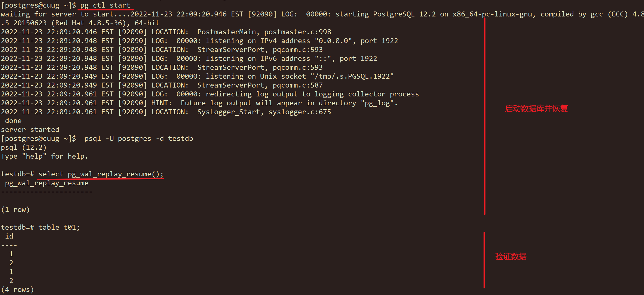This screenshot has width=644, height=295.
Task: Click the 'server started' message line
Action: click(x=30, y=130)
